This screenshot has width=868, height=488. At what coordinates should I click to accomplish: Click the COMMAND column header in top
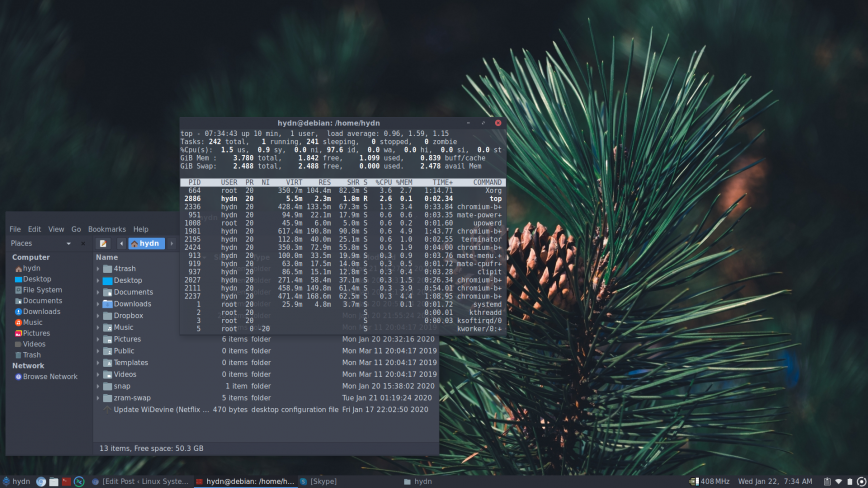pyautogui.click(x=487, y=182)
